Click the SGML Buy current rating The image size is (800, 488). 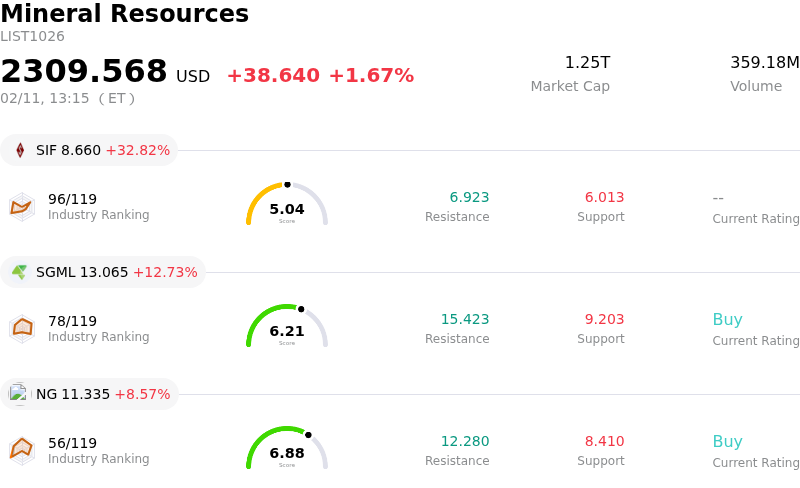[727, 320]
